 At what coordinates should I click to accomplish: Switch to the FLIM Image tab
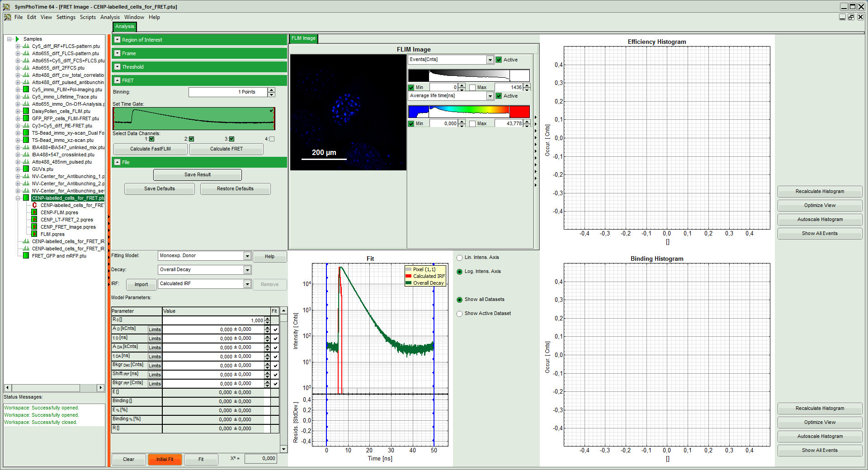coord(304,38)
